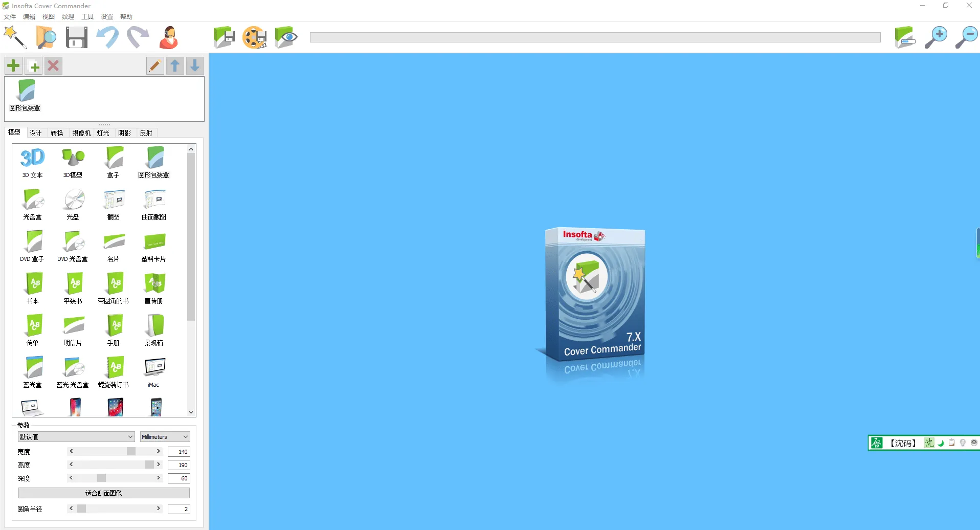
Task: Open the 纹理 menu
Action: click(68, 17)
